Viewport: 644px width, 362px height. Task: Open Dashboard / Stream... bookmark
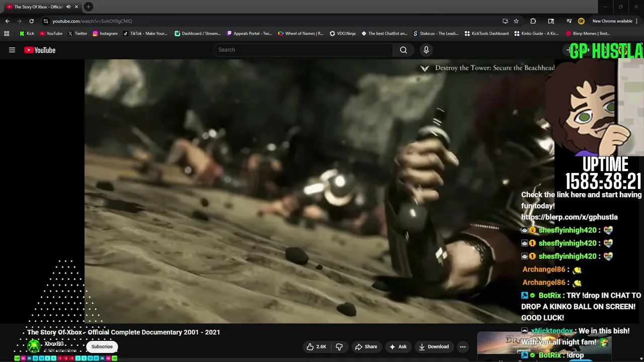click(197, 34)
